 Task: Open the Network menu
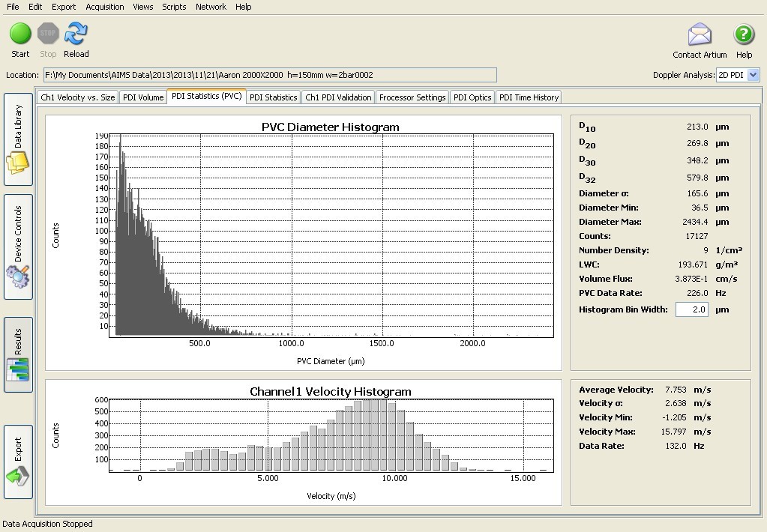pos(211,7)
